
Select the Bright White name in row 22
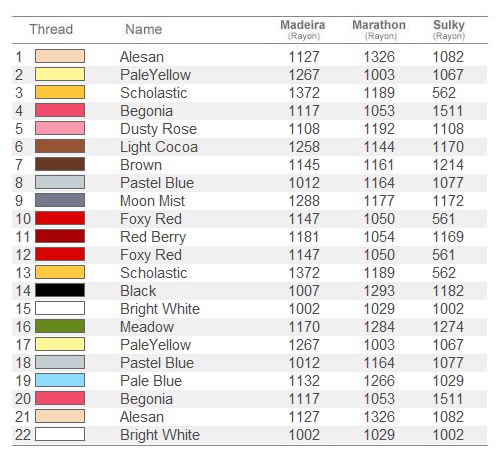point(160,435)
